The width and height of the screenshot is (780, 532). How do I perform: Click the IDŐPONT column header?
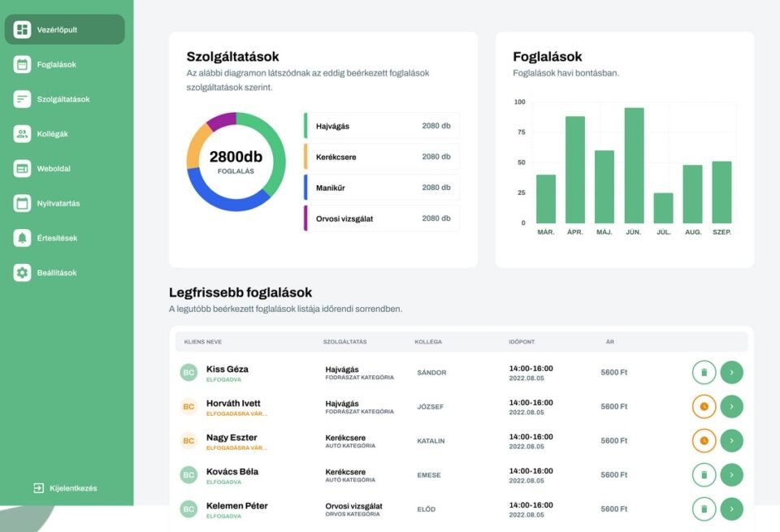tap(522, 342)
